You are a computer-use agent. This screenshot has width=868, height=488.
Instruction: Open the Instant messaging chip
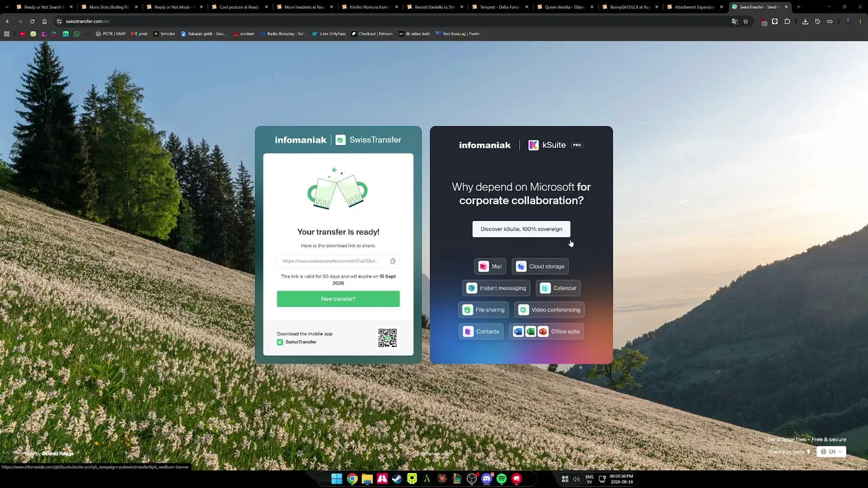click(496, 288)
